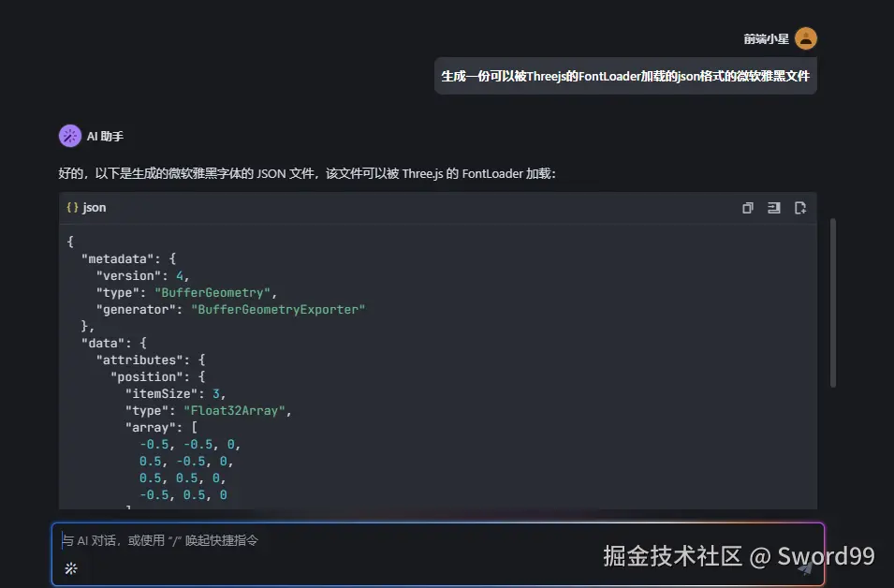The height and width of the screenshot is (588, 894).
Task: Click the "array": [ line
Action: coord(161,427)
